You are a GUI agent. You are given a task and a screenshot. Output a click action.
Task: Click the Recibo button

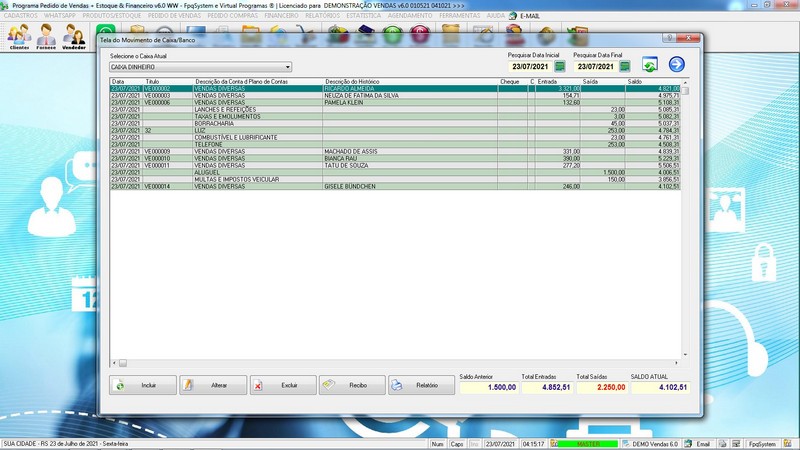coord(352,385)
